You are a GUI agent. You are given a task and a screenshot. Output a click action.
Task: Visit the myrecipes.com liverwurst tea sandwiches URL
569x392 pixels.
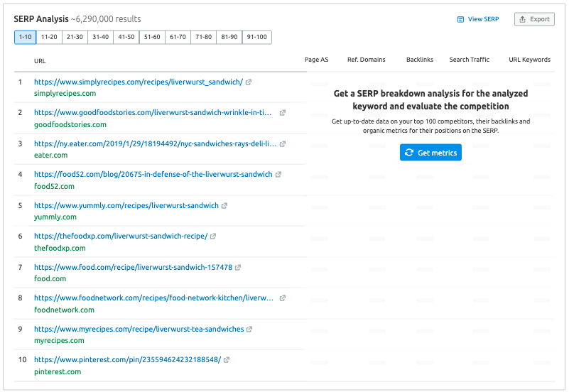click(x=139, y=329)
